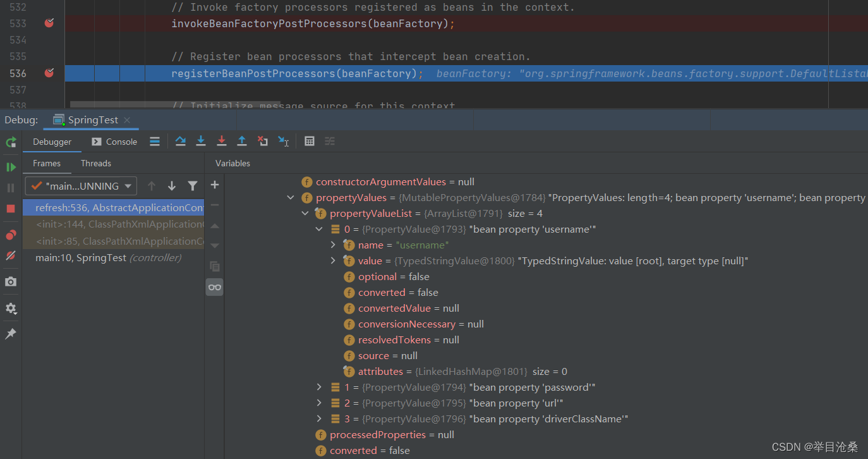Image resolution: width=868 pixels, height=459 pixels.
Task: Run to cursor
Action: click(284, 142)
